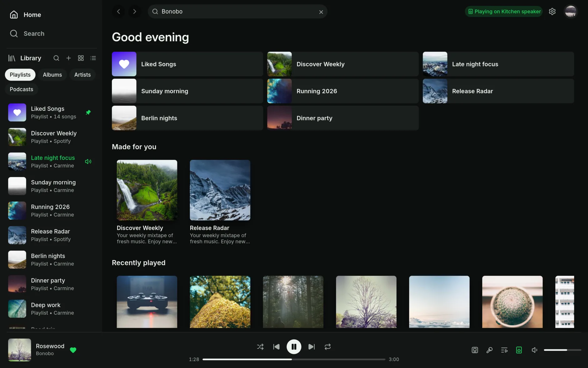588x368 pixels.
Task: Open the Now Playing view icon
Action: pos(475,350)
